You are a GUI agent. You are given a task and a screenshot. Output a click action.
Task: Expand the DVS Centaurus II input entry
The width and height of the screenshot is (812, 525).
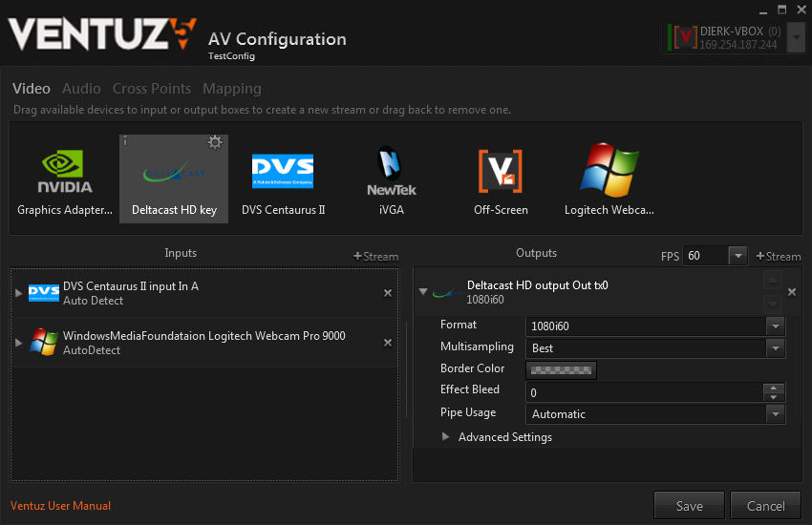[x=19, y=293]
